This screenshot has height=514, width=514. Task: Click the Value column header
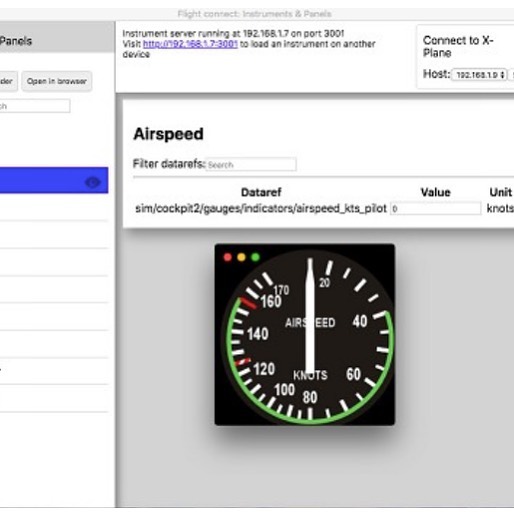click(435, 192)
